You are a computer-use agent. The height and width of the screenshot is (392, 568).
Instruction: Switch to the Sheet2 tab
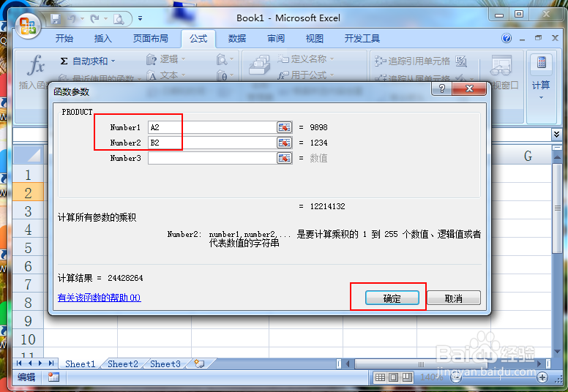[x=123, y=363]
